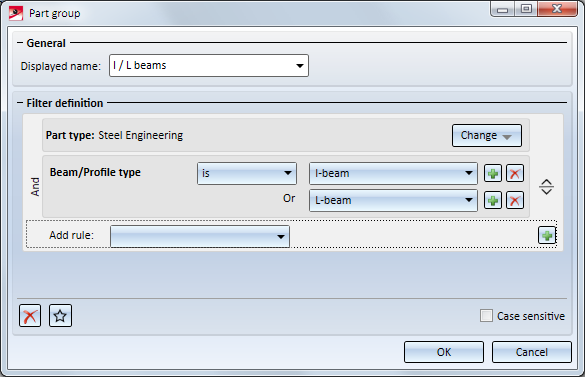Collapse the General section
Image resolution: width=585 pixels, height=377 pixels.
20,43
